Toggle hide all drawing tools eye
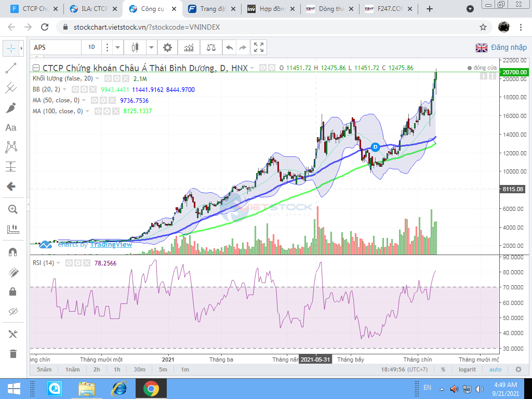 click(12, 311)
